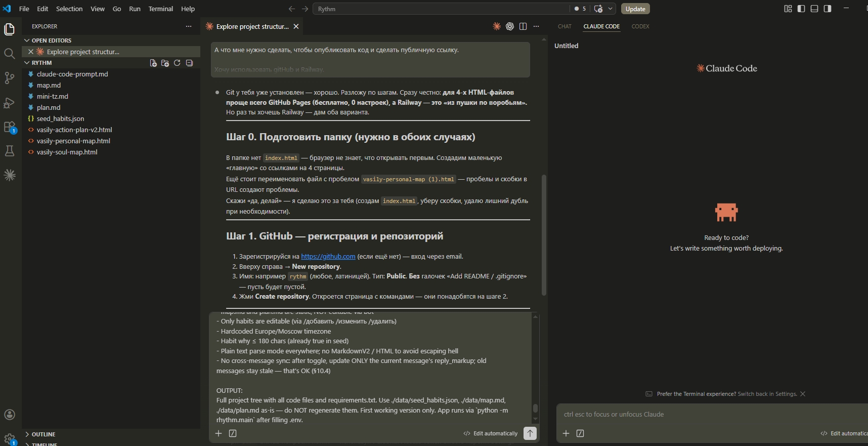The image size is (868, 446).
Task: Open the Extensions view with badge
Action: (10, 127)
